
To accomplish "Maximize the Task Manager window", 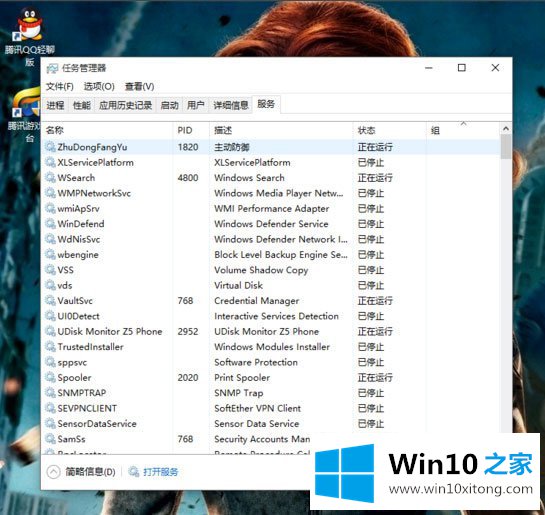I will pyautogui.click(x=462, y=68).
